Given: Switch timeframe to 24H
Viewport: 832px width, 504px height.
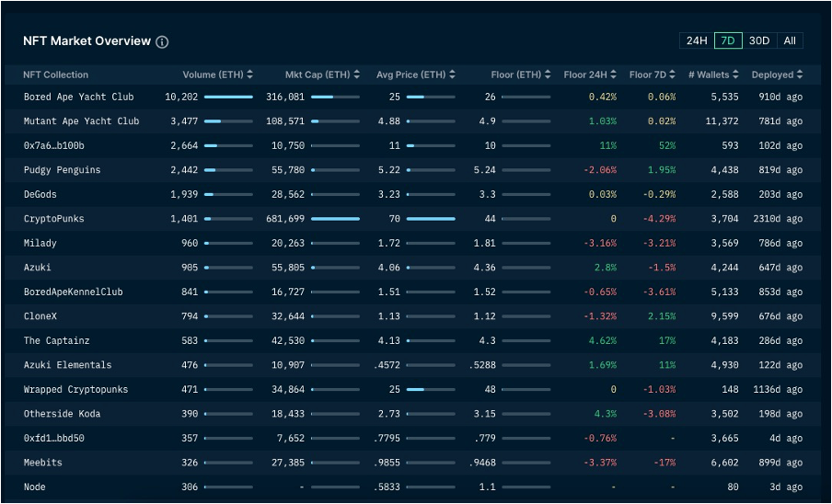Looking at the screenshot, I should pos(696,40).
